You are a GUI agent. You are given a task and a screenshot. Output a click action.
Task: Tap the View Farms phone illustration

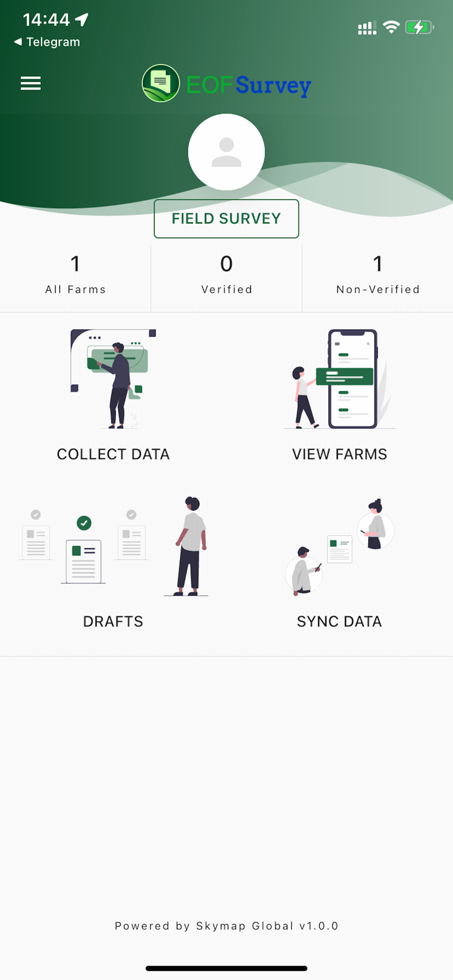339,379
